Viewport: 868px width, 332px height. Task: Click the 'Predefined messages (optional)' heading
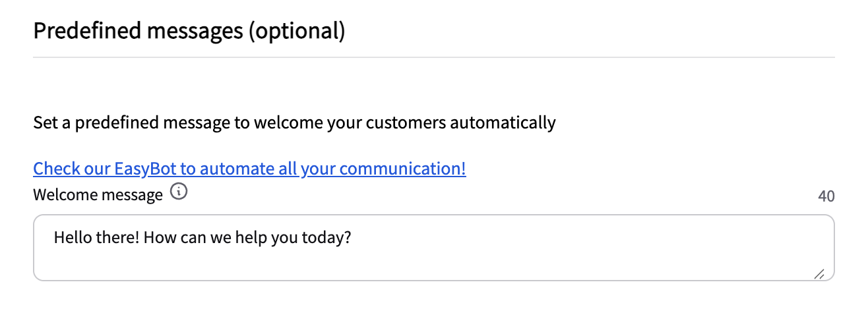pyautogui.click(x=189, y=31)
